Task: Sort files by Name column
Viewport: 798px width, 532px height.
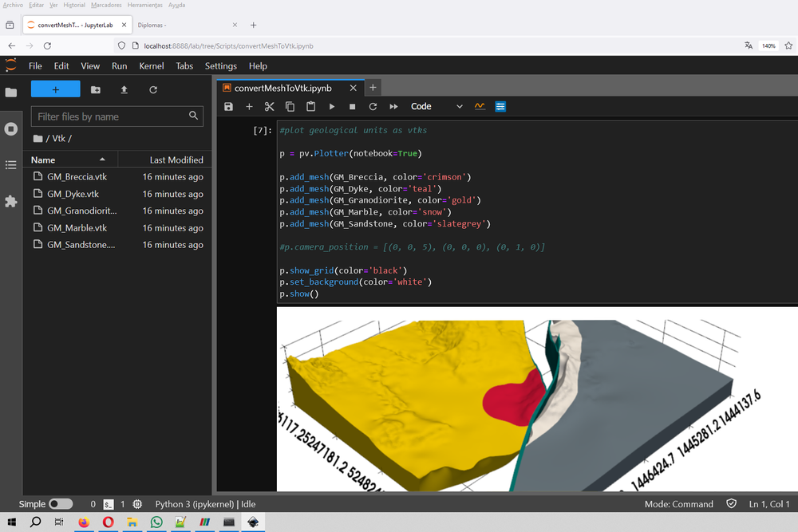Action: [71, 160]
